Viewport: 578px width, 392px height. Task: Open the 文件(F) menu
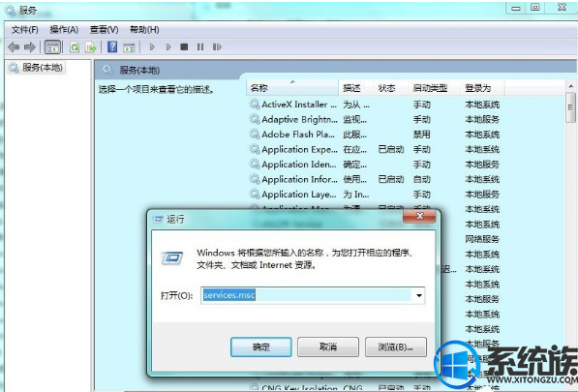[25, 29]
